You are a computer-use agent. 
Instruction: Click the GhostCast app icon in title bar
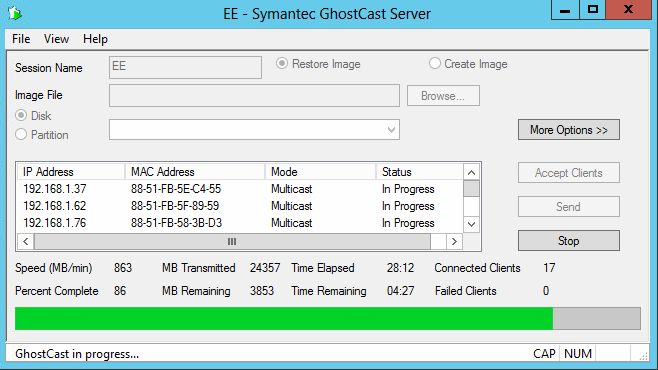tap(15, 13)
